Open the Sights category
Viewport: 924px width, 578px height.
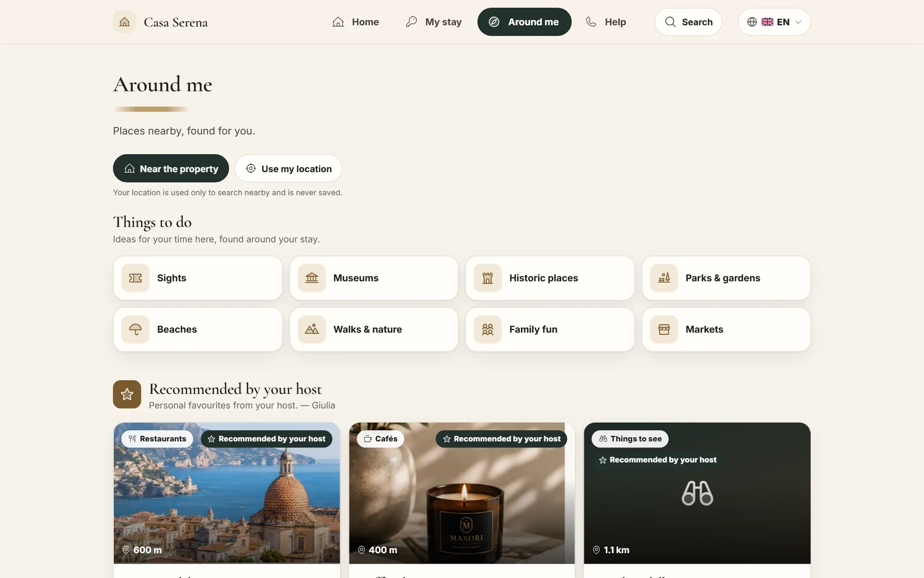(x=198, y=278)
